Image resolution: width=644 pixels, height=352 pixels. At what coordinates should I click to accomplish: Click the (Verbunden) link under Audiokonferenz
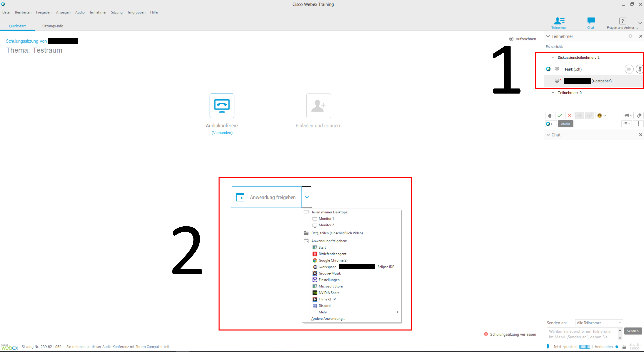tap(222, 133)
